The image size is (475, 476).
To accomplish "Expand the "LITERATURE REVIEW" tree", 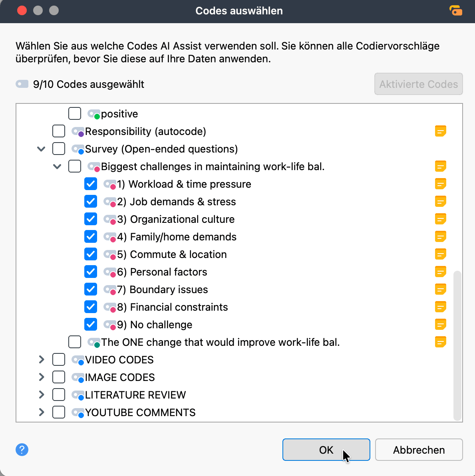I will (x=41, y=395).
